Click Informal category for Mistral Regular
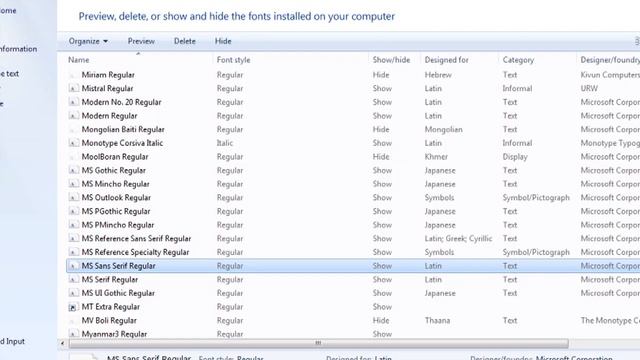This screenshot has height=360, width=640. [x=517, y=89]
